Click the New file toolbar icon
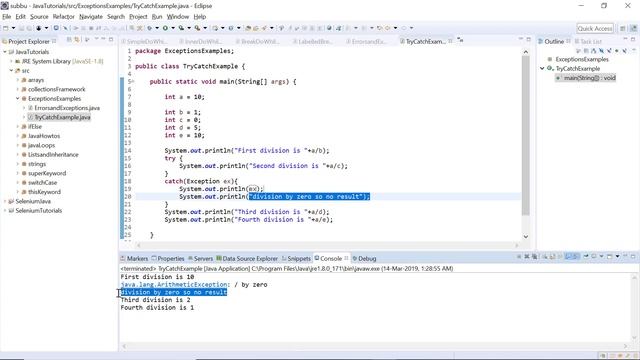640x360 pixels. [6, 28]
